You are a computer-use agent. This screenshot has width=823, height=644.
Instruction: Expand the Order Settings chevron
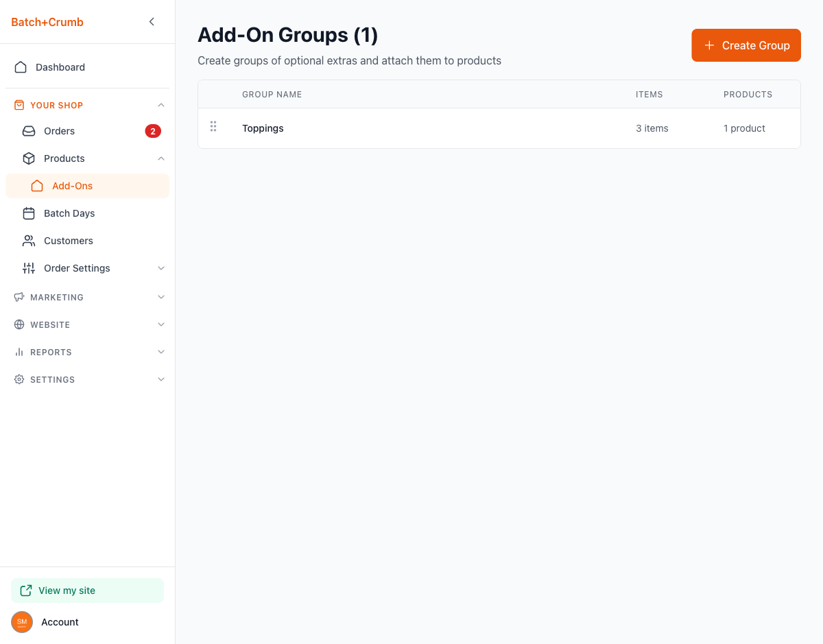pos(161,268)
